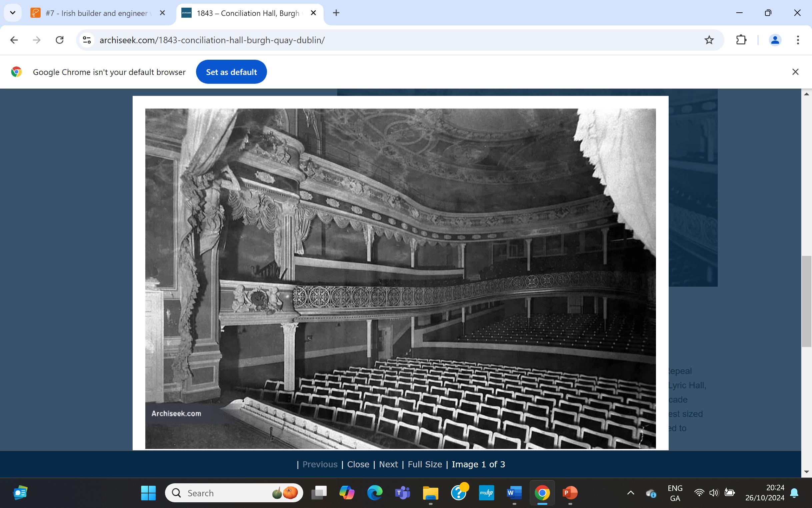The image size is (812, 508).
Task: Click the page vertical scrollbar thumb
Action: pyautogui.click(x=806, y=301)
